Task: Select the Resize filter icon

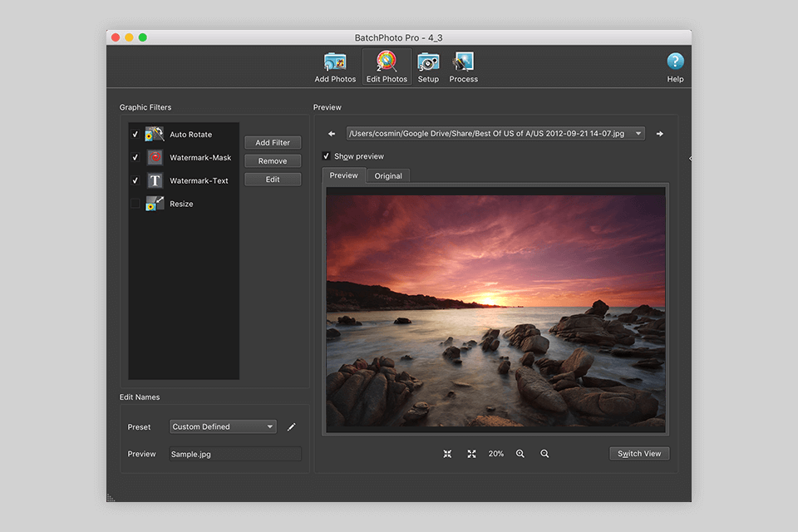Action: tap(155, 204)
